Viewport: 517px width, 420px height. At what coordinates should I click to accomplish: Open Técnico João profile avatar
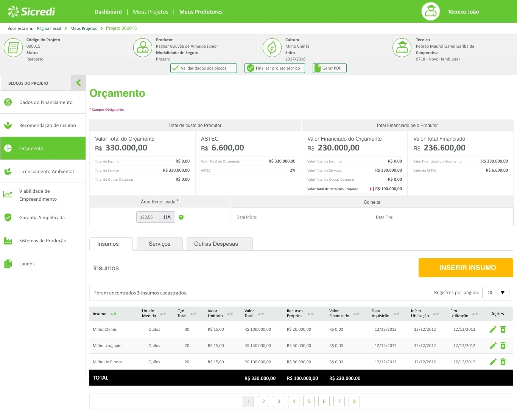[x=431, y=11]
